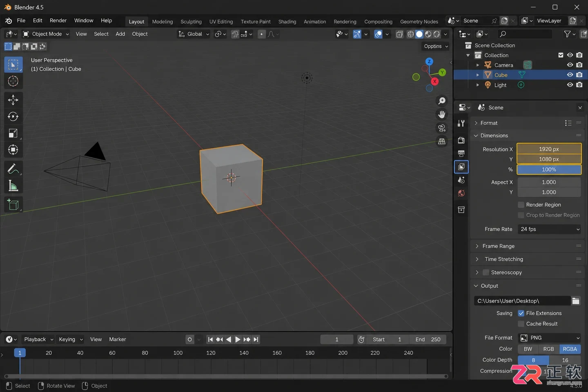
Task: Select the Add Cube tool
Action: [x=13, y=205]
